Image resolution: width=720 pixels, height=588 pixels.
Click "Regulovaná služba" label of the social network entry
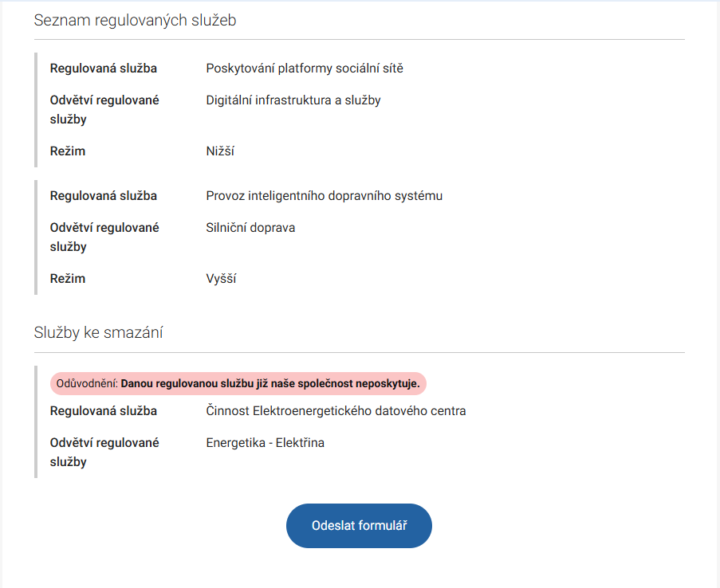pos(104,69)
